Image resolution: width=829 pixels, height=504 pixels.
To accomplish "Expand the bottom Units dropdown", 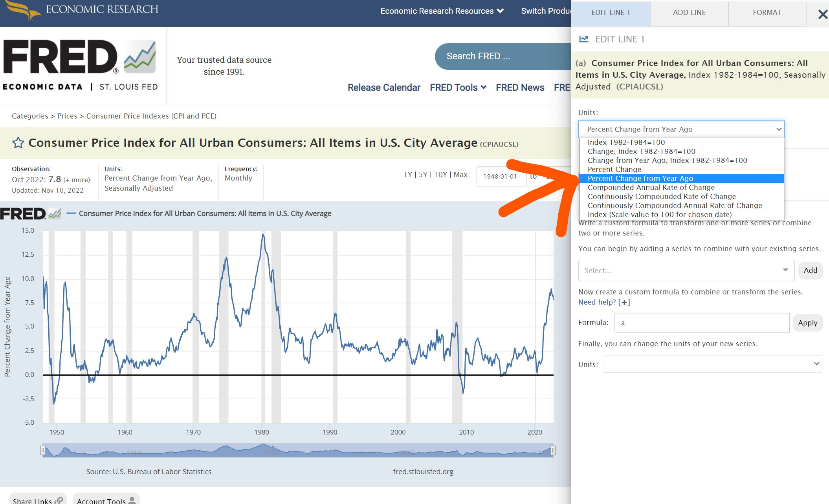I will [712, 364].
